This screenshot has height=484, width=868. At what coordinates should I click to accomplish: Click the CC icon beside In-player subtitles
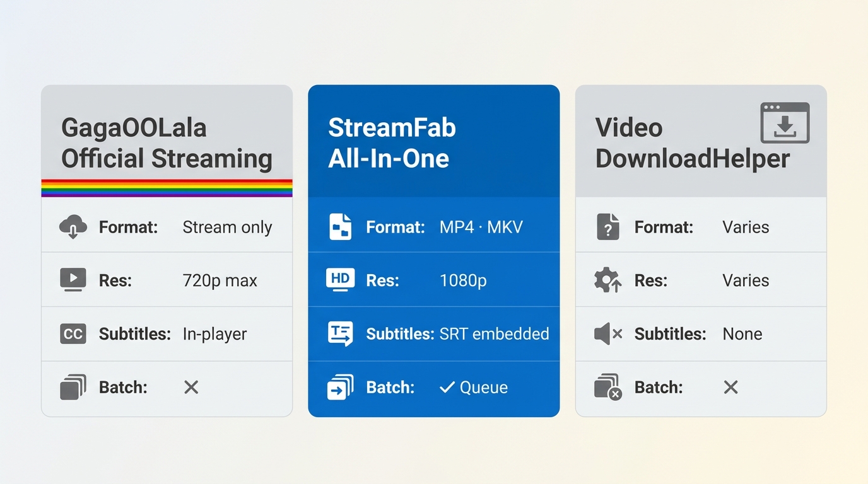click(73, 334)
